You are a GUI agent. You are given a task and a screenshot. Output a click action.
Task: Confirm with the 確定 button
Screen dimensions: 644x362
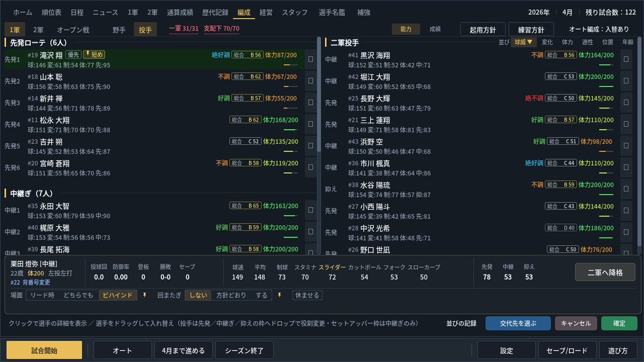coord(619,323)
